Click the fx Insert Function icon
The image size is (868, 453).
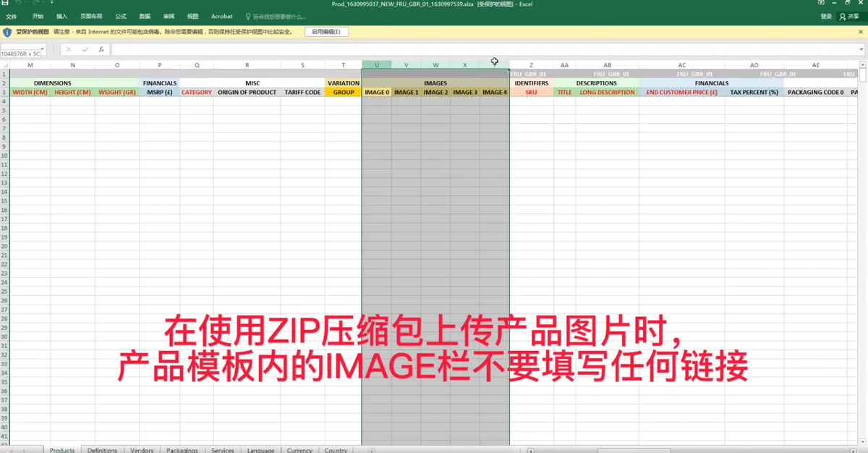click(101, 50)
